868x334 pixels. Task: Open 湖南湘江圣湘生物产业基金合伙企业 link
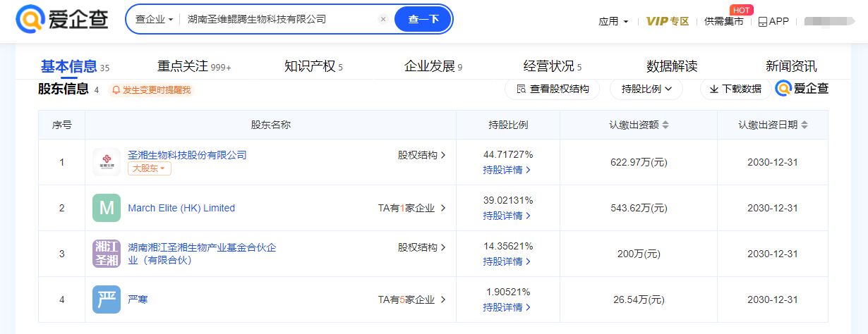tap(202, 254)
